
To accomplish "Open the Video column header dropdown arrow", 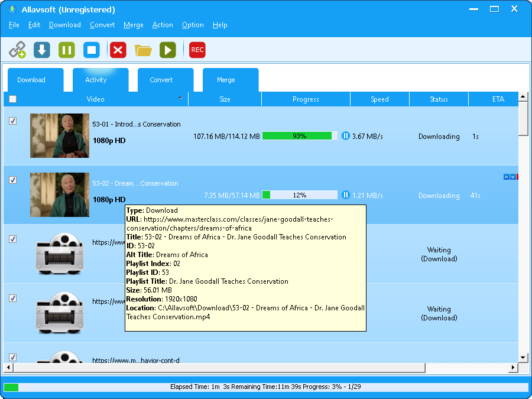I will 180,98.
